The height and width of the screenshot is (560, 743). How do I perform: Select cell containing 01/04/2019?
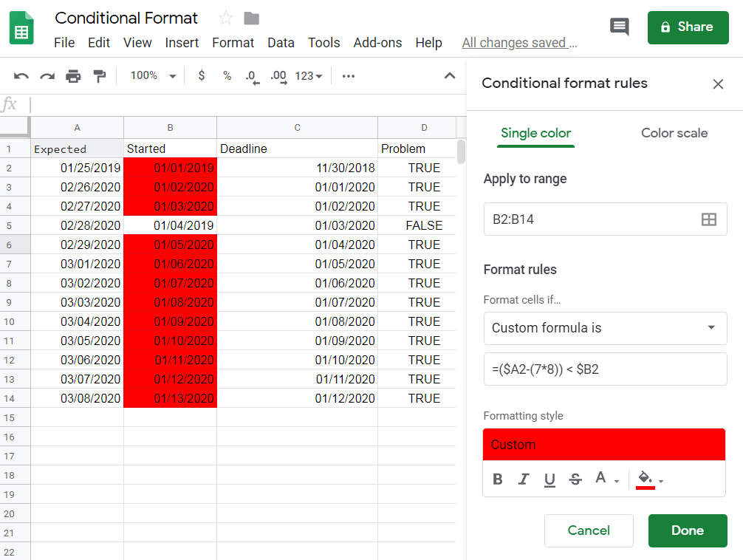pos(170,226)
